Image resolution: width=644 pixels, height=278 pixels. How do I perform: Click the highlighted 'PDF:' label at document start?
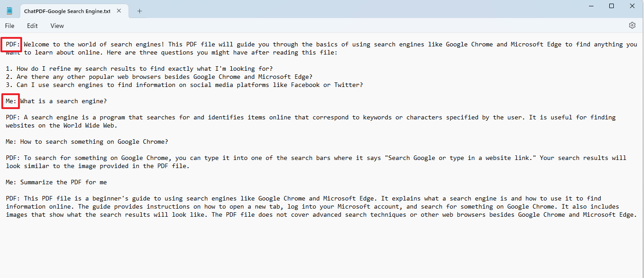coord(11,44)
